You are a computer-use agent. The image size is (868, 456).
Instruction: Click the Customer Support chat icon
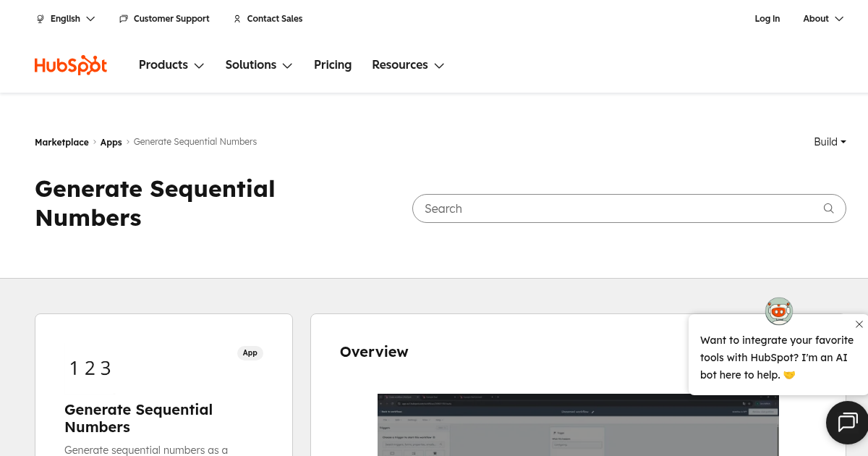click(124, 19)
